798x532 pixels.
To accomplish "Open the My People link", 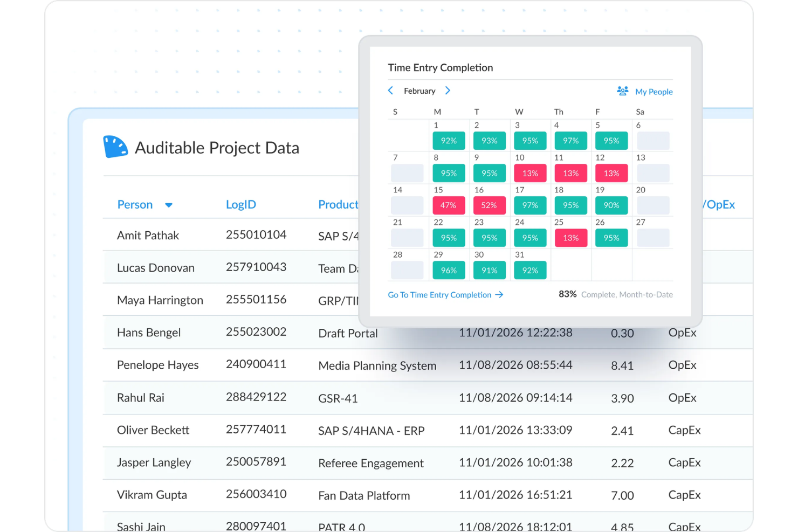I will tap(654, 92).
